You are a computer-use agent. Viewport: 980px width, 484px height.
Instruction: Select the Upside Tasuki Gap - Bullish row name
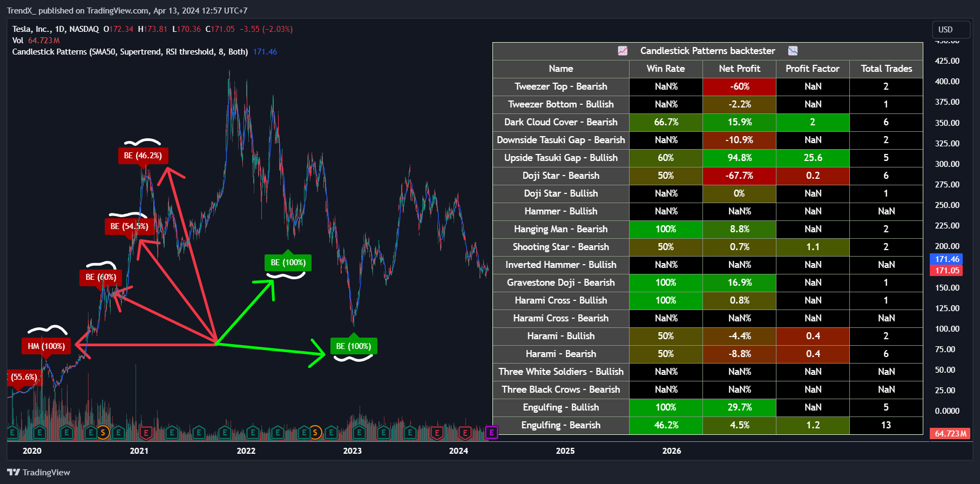pos(561,158)
